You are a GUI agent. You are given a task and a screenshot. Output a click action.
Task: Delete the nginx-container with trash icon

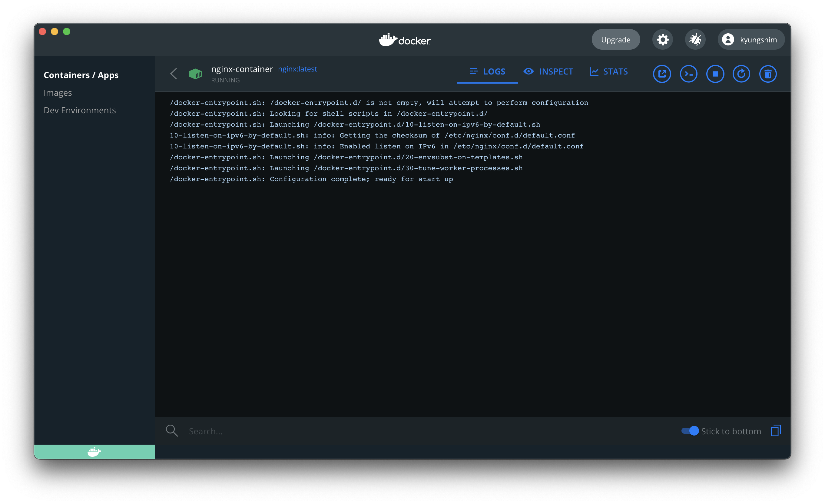point(768,74)
